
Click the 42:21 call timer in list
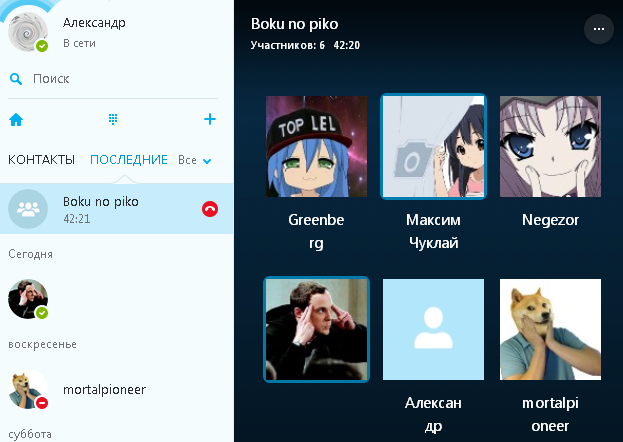[77, 219]
